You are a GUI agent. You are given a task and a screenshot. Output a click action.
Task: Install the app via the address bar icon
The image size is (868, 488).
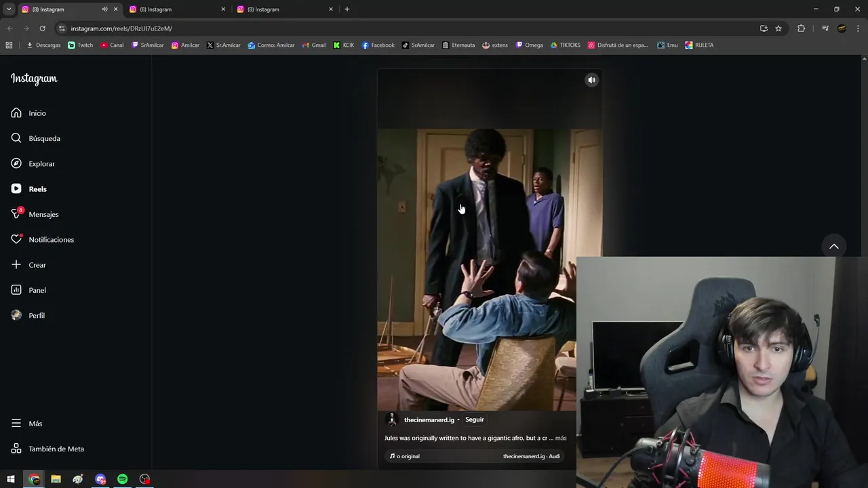(764, 28)
